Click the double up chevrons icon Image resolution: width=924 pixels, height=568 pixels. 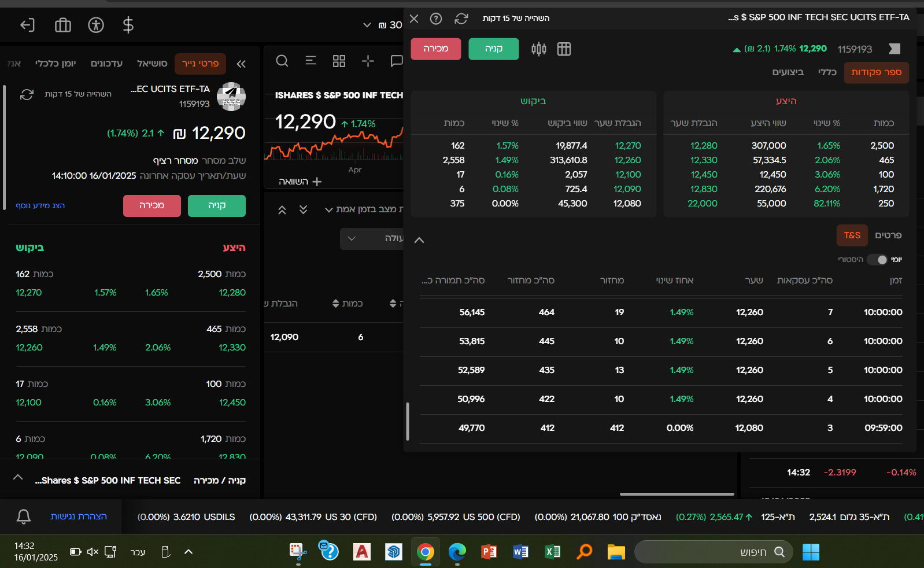pos(282,210)
